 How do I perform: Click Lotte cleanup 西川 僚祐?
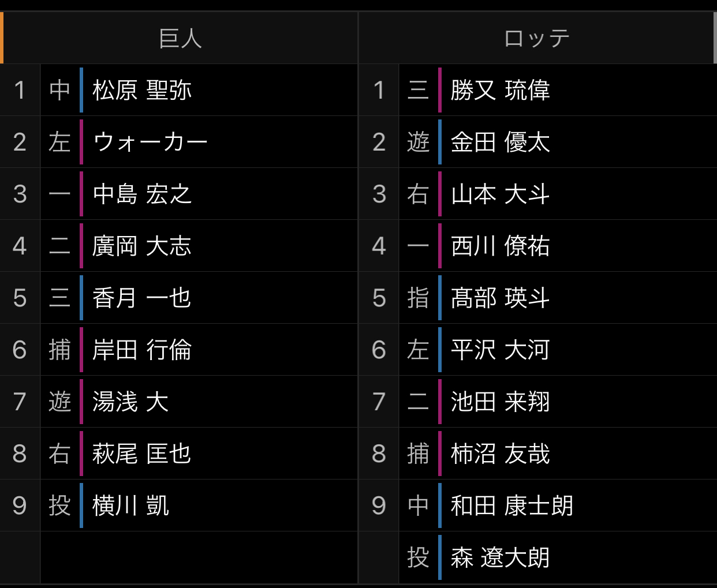pos(501,246)
